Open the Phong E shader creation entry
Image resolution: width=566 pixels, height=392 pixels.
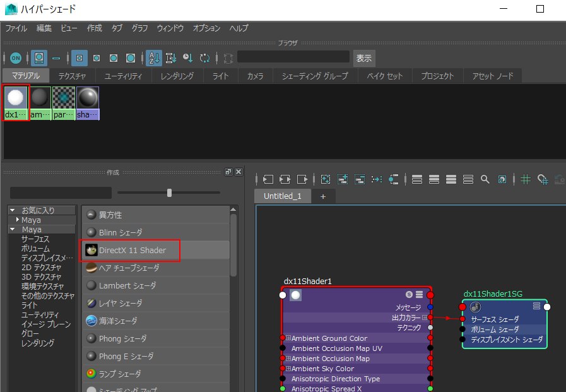[126, 357]
